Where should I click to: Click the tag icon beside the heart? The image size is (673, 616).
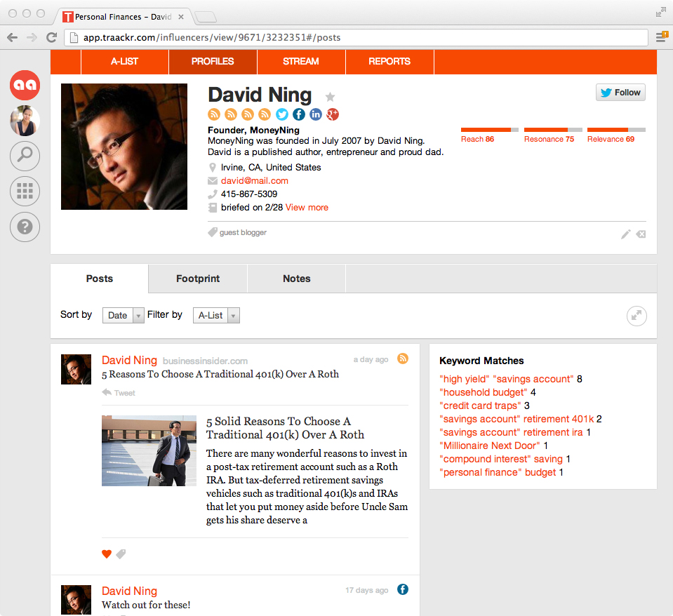coord(121,554)
